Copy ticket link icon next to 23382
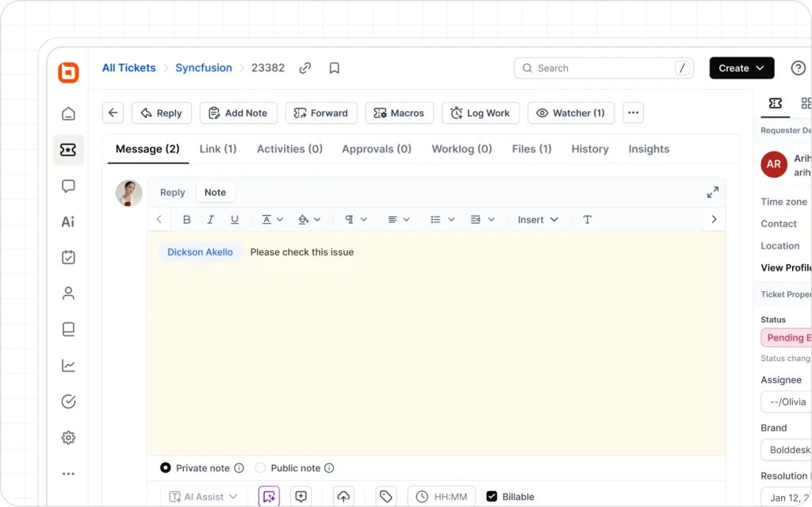This screenshot has height=507, width=812. coord(305,68)
